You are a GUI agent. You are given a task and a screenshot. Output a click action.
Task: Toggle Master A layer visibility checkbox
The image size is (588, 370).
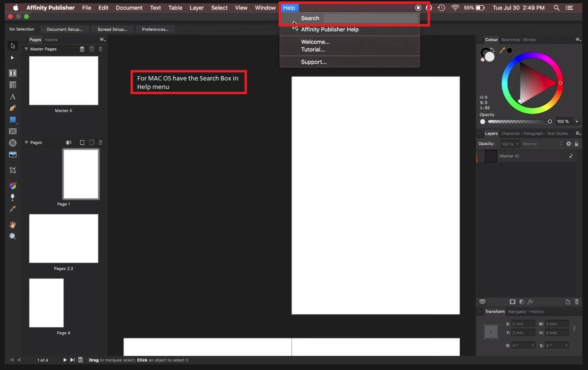click(571, 156)
